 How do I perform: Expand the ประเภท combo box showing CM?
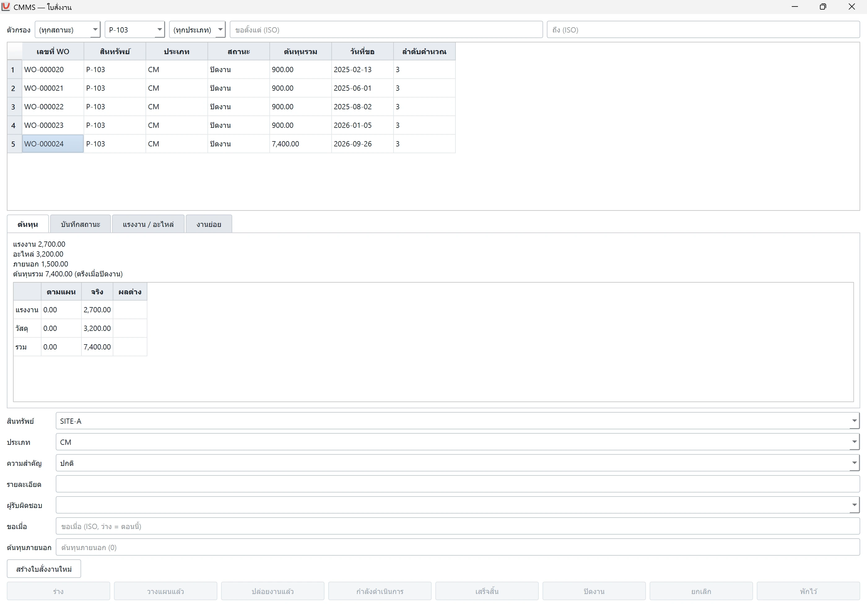click(x=458, y=442)
